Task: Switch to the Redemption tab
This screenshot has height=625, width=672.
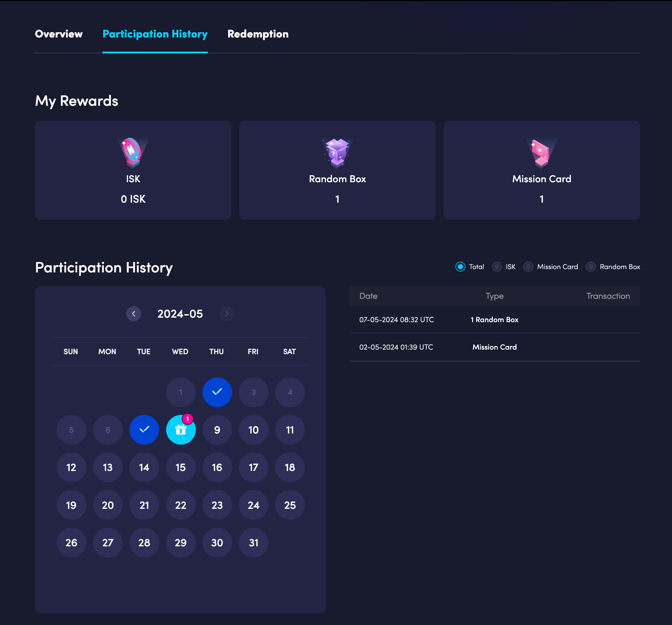Action: click(258, 34)
